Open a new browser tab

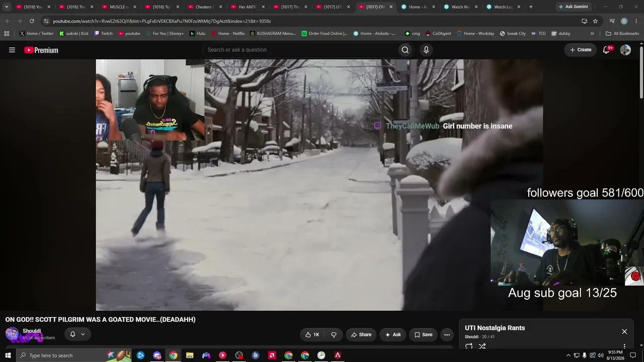(x=531, y=7)
